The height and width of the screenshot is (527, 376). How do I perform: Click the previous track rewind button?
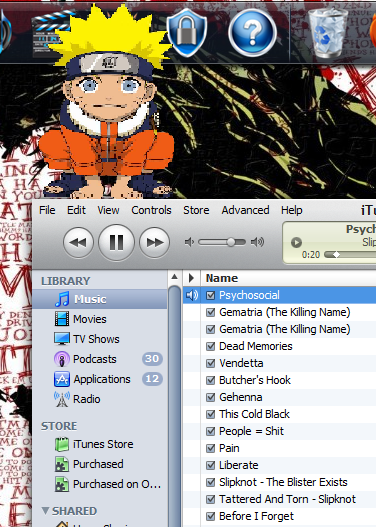[78, 242]
